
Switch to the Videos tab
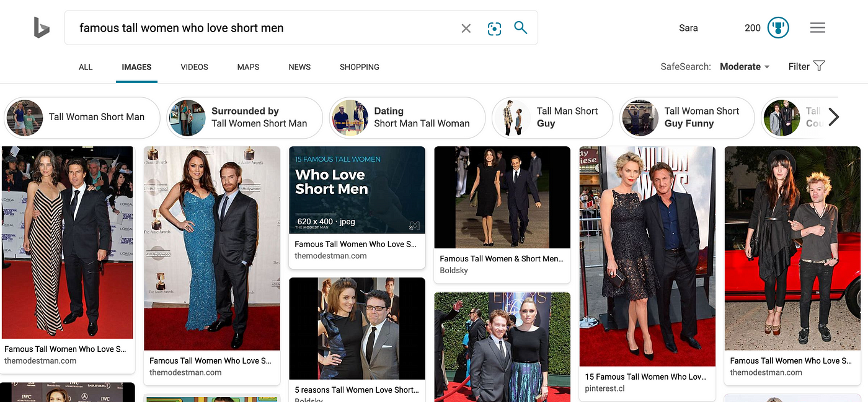click(194, 67)
